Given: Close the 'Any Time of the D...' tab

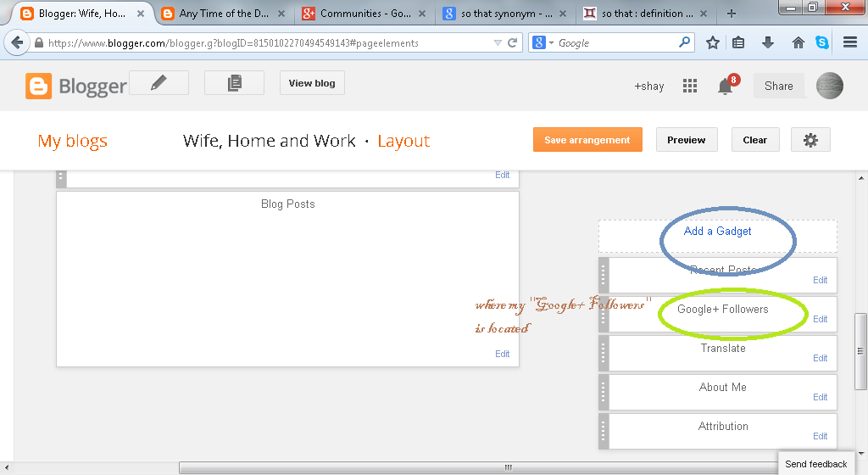Looking at the screenshot, I should click(x=281, y=14).
